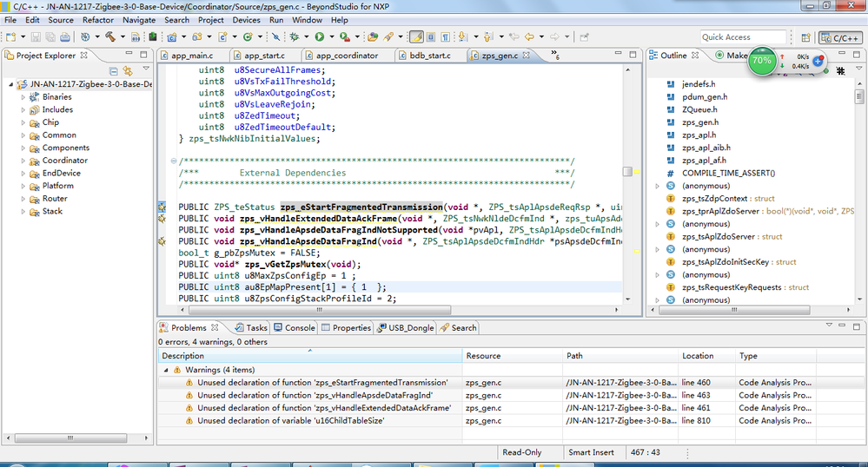868x467 pixels.
Task: Click the Back navigation arrow in toolbar
Action: coord(529,37)
